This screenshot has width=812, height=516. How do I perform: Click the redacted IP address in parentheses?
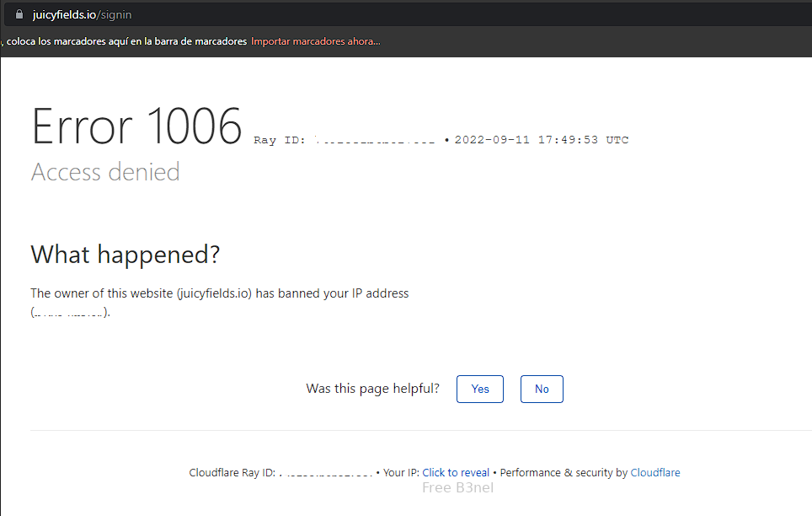pyautogui.click(x=69, y=313)
